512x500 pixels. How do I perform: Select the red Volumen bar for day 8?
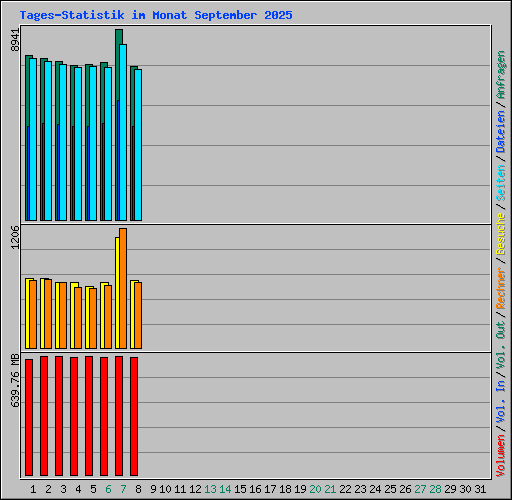[x=134, y=416]
